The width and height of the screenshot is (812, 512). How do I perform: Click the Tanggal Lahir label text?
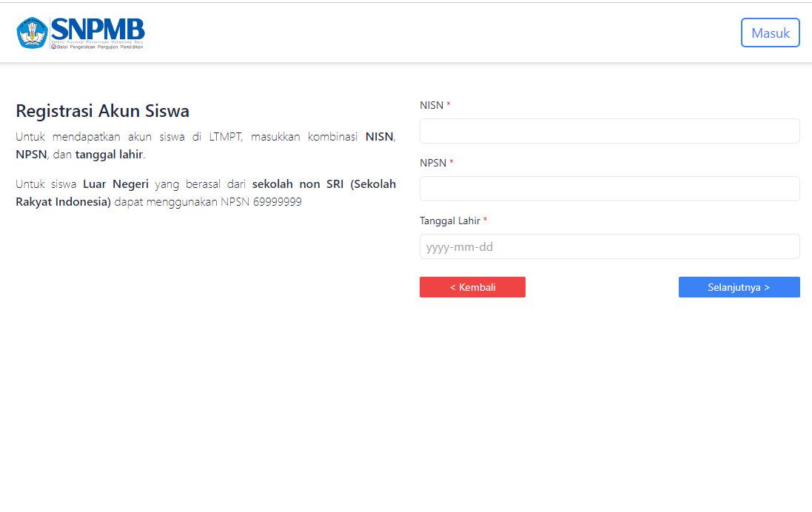coord(450,220)
